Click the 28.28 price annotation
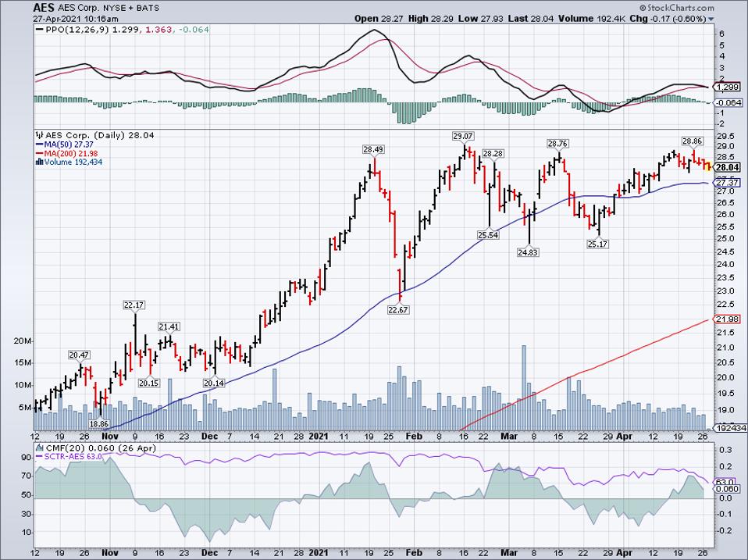748x560 pixels. 493,154
